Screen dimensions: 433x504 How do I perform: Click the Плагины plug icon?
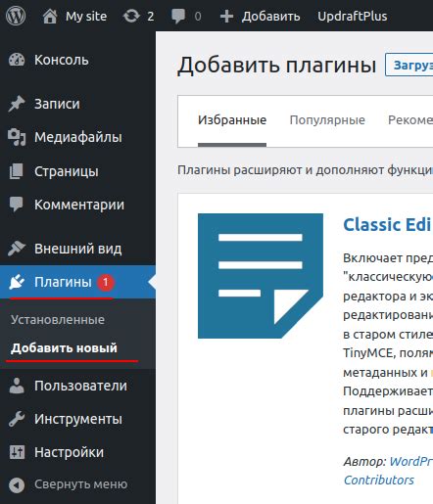(x=17, y=282)
